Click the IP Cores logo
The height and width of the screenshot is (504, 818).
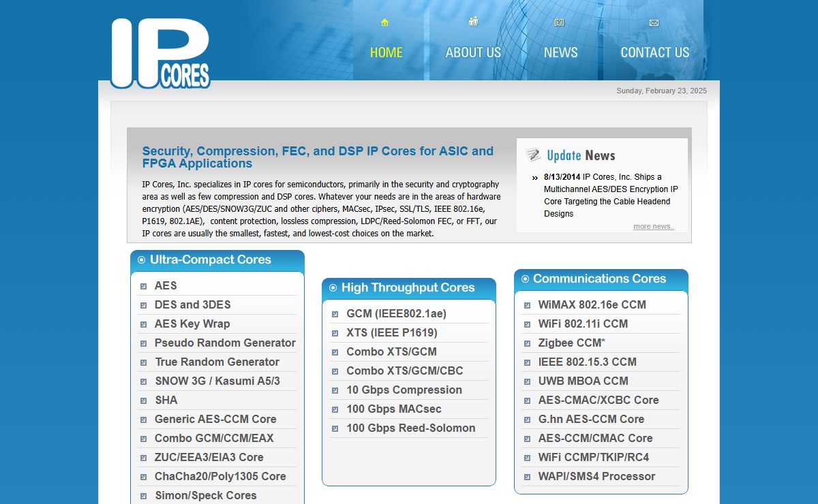tap(161, 53)
